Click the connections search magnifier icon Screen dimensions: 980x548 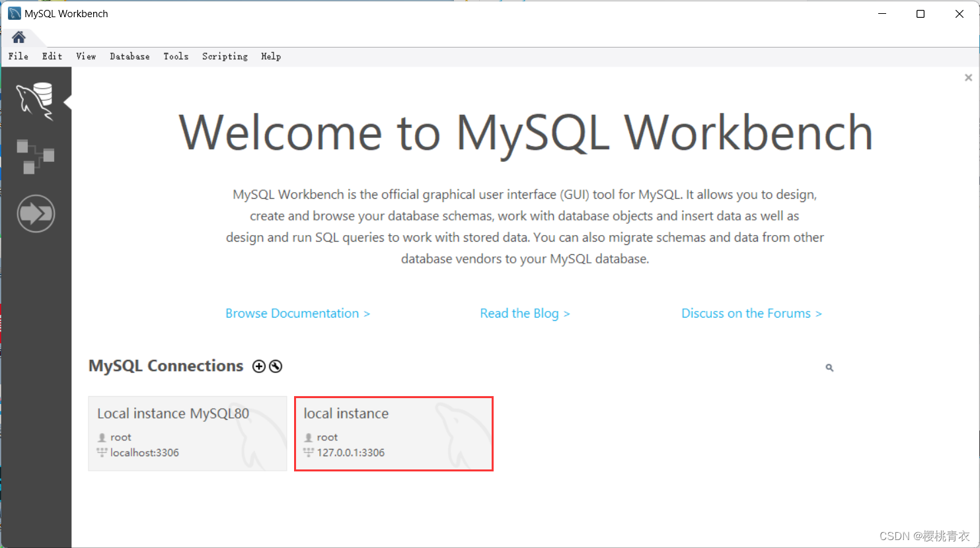(x=829, y=368)
